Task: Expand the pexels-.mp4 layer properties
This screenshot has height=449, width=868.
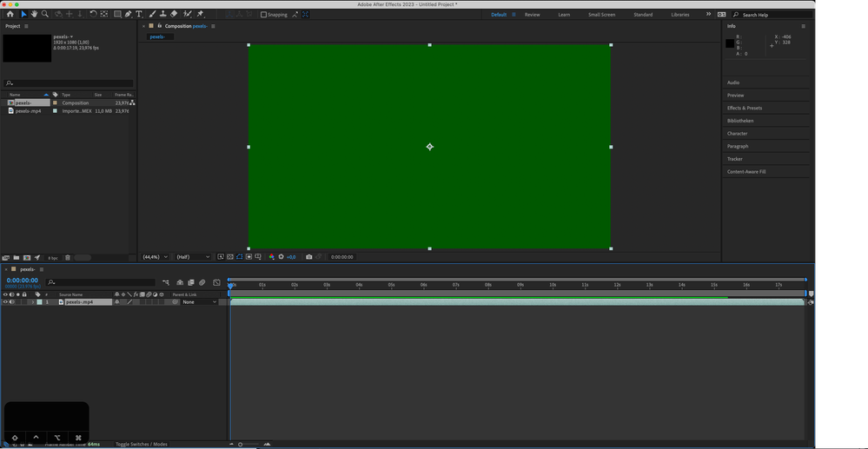Action: coord(33,302)
